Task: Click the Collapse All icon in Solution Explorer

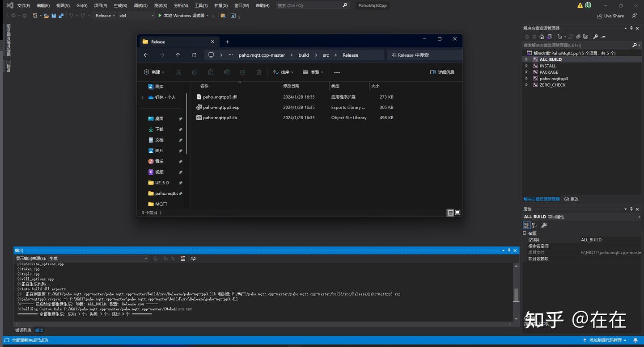Action: pos(578,37)
